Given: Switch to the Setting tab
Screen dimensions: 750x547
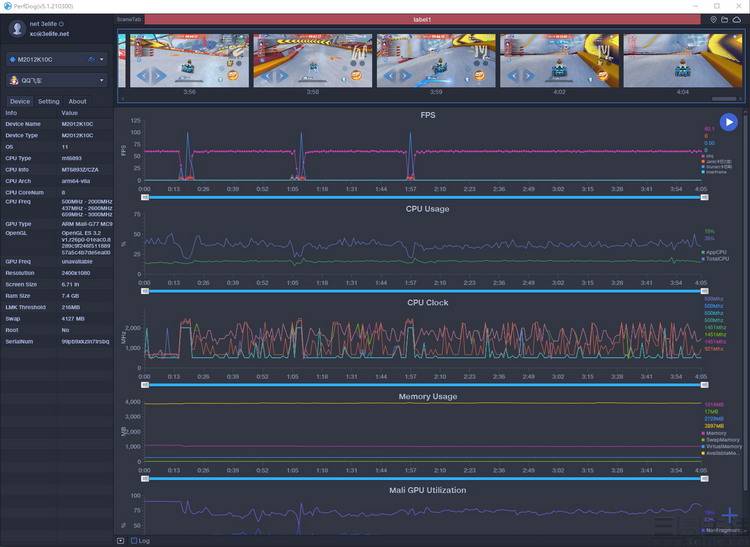Looking at the screenshot, I should coord(49,101).
